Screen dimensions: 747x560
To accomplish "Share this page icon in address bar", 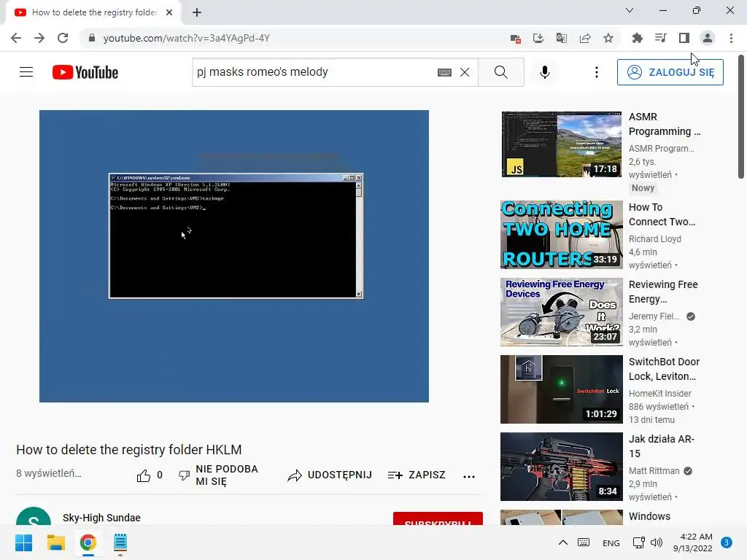I will click(585, 38).
